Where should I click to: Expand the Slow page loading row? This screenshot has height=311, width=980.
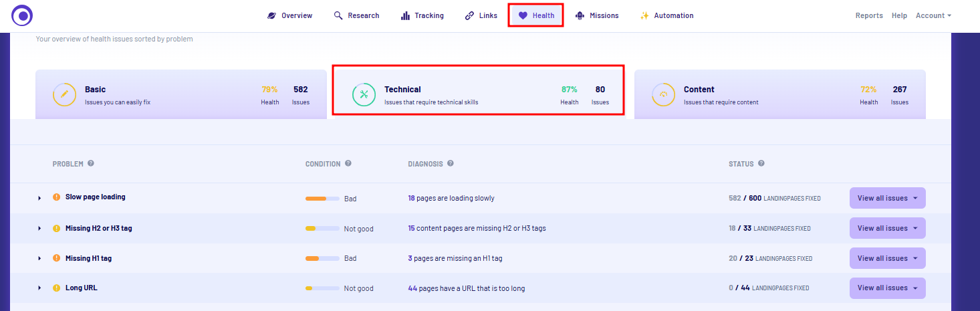(39, 198)
